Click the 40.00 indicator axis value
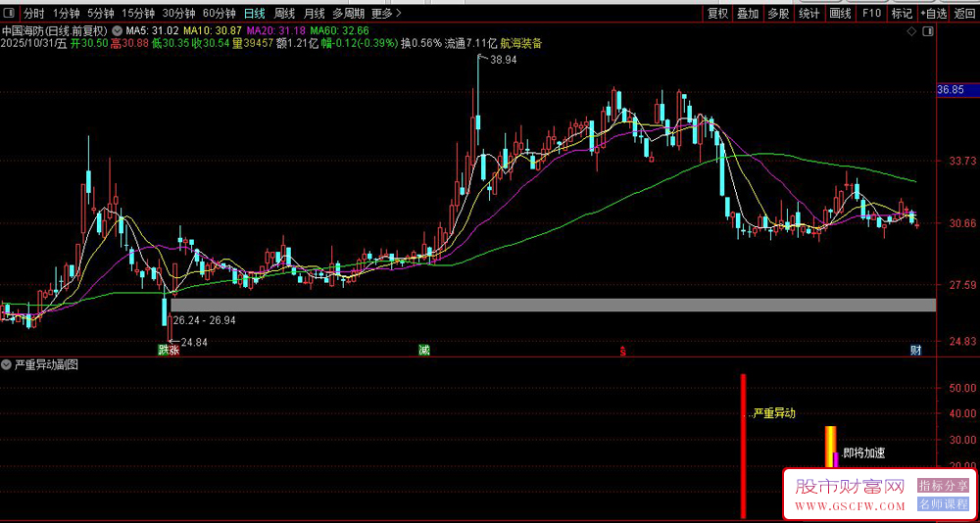The height and width of the screenshot is (523, 980). click(x=963, y=413)
